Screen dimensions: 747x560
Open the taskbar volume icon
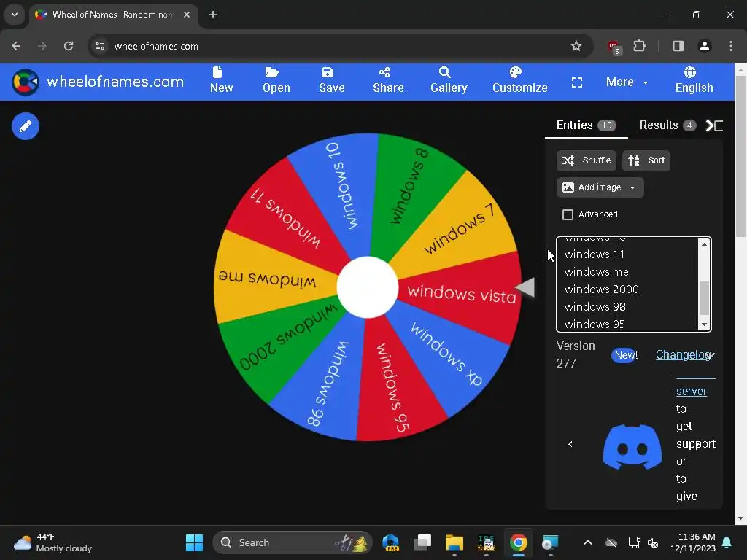653,542
